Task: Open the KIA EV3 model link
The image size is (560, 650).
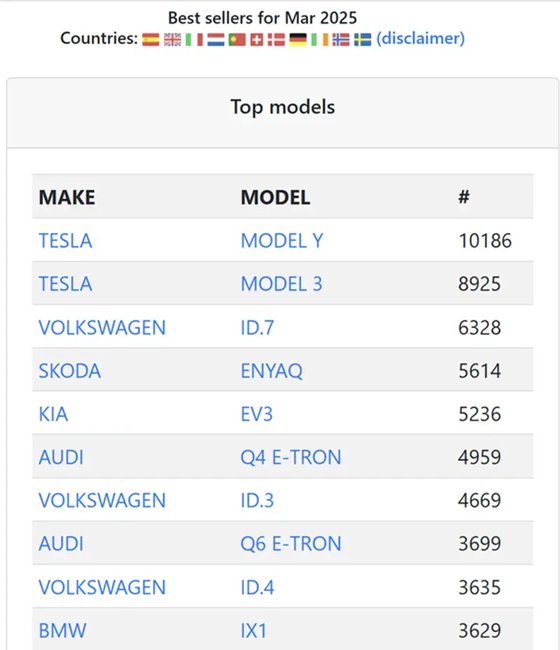Action: [x=257, y=414]
